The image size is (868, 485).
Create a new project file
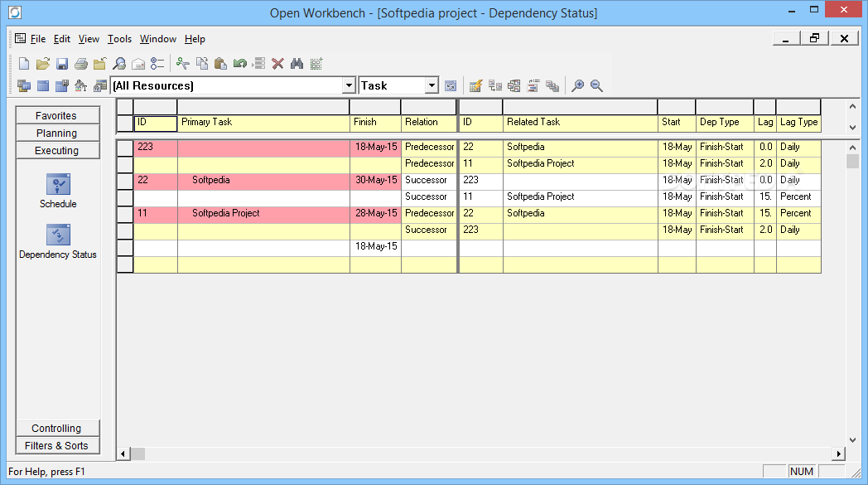(24, 64)
